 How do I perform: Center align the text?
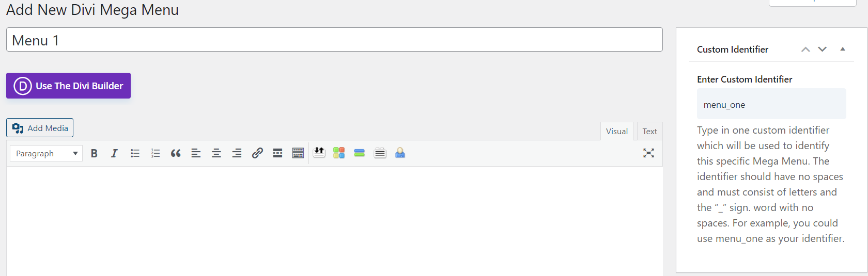(216, 153)
